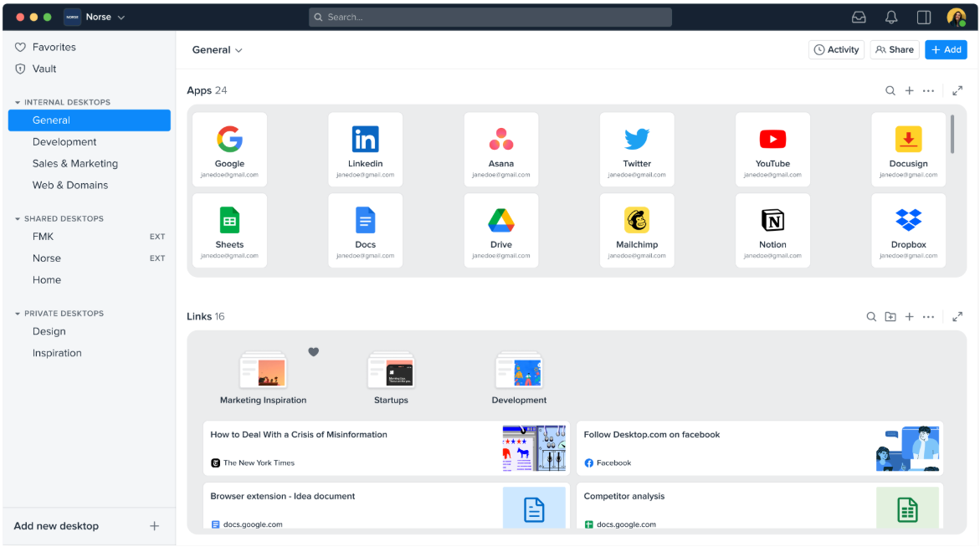Launch the Mailchimp app
980x552 pixels.
(637, 230)
